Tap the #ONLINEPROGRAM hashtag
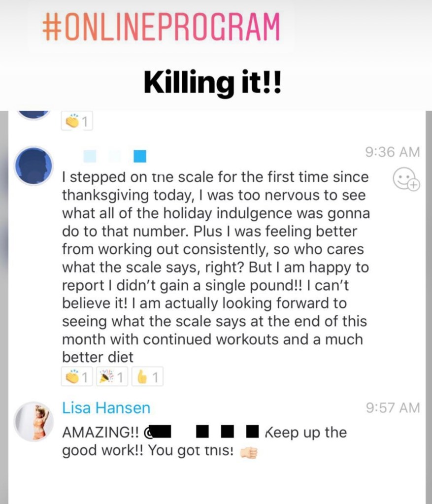 (x=161, y=27)
